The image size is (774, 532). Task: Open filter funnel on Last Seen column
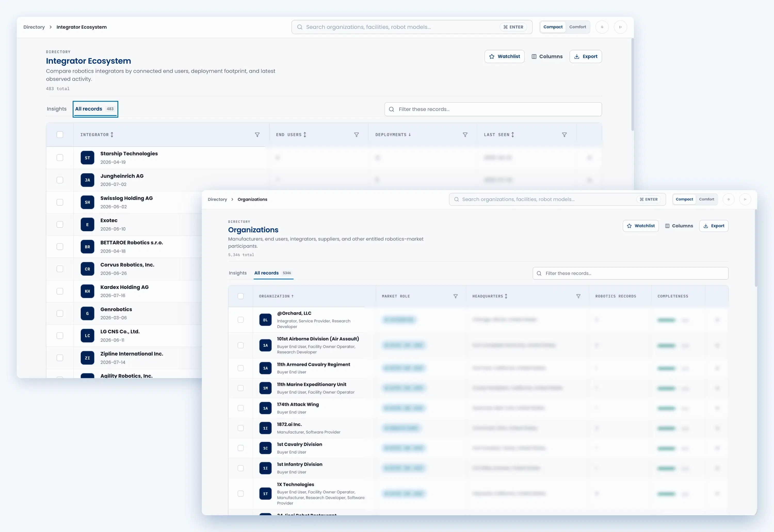point(564,135)
